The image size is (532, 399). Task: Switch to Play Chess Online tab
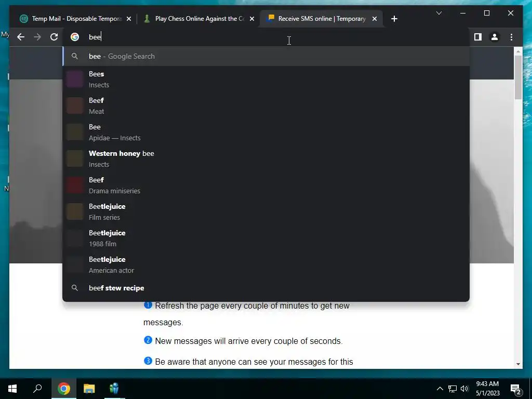[198, 19]
